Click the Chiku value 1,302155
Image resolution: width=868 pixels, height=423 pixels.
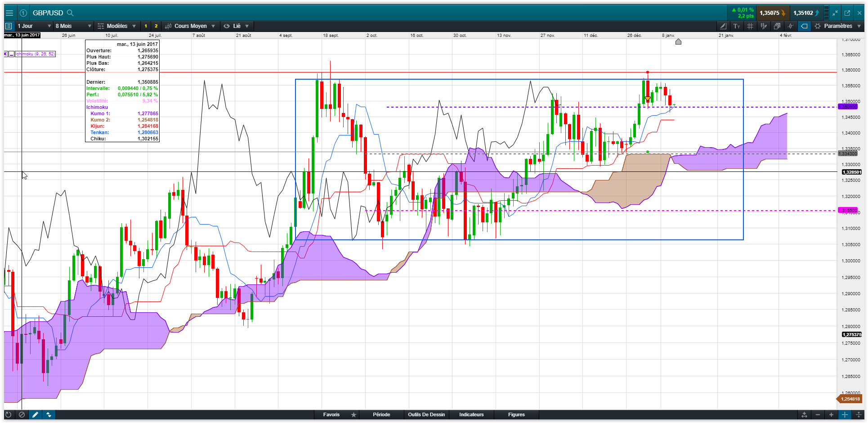tap(148, 139)
